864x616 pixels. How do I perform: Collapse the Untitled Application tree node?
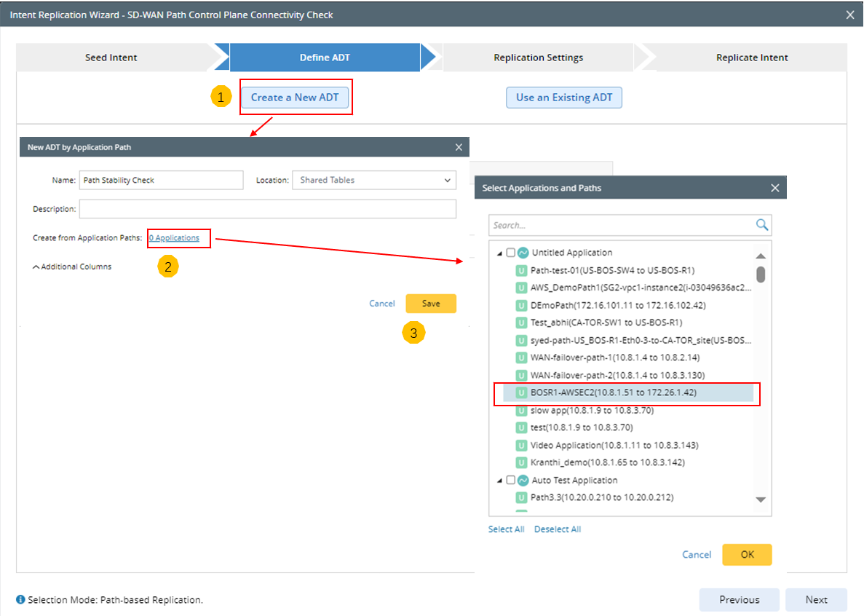click(x=500, y=253)
